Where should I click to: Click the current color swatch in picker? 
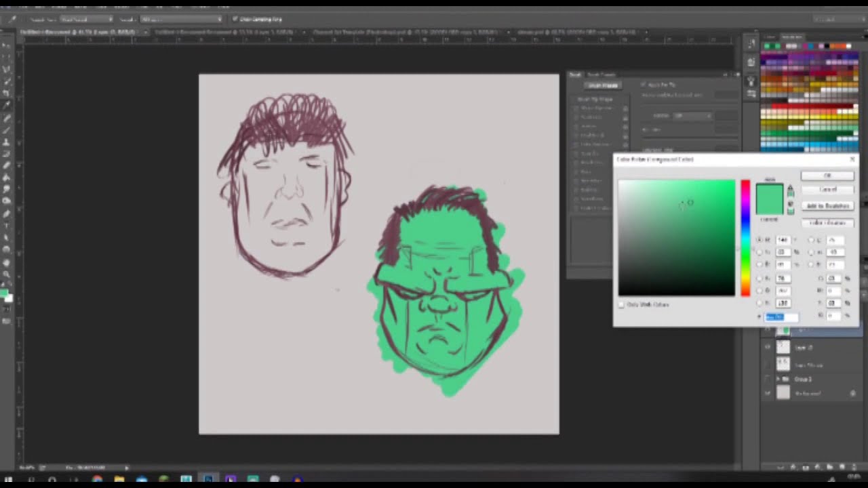770,206
